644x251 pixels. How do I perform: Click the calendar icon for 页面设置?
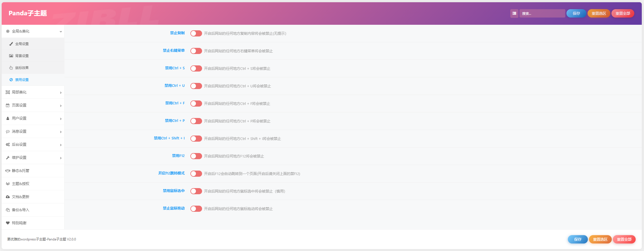(8, 105)
